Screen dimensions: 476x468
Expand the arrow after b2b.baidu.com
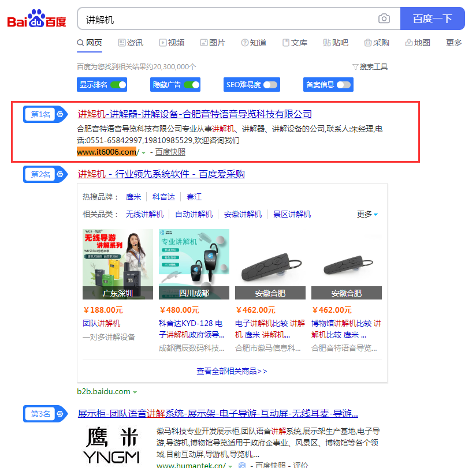[135, 392]
